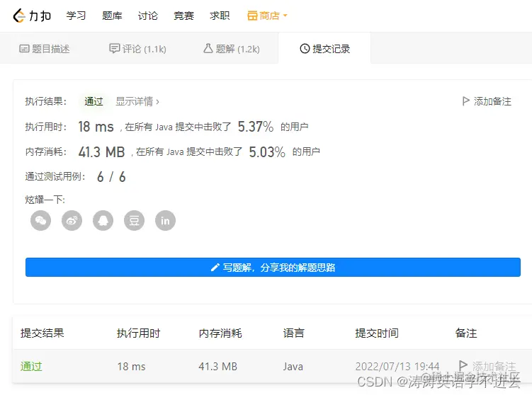The width and height of the screenshot is (532, 395).
Task: Click the 通过 result badge
Action: pyautogui.click(x=94, y=101)
